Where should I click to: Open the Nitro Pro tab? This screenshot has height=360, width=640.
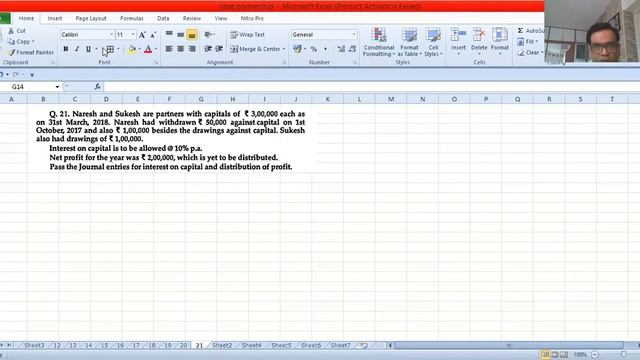pyautogui.click(x=252, y=18)
